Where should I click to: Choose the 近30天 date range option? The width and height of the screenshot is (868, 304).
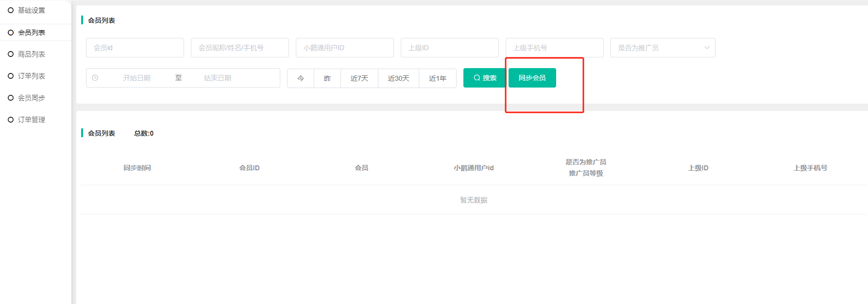(x=398, y=78)
